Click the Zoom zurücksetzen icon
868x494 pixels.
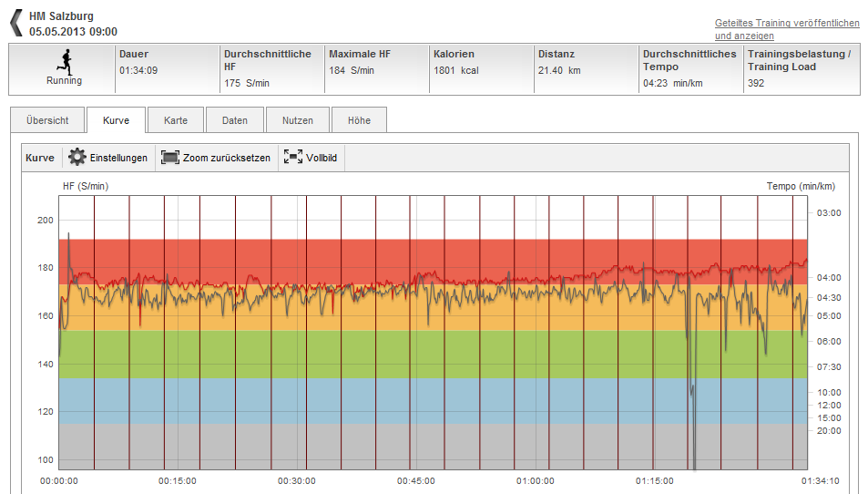[169, 158]
